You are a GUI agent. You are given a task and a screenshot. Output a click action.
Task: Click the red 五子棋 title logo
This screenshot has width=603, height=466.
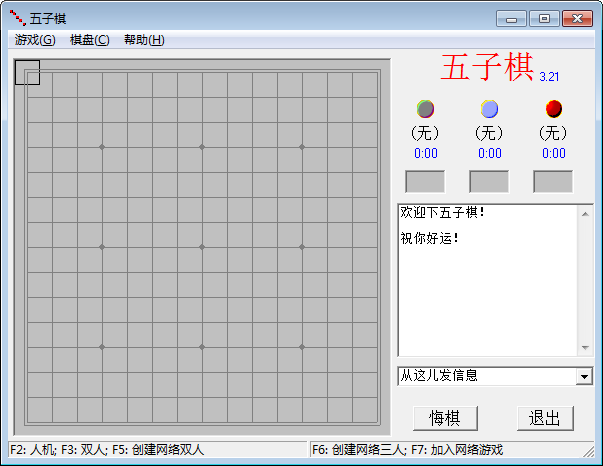click(487, 67)
